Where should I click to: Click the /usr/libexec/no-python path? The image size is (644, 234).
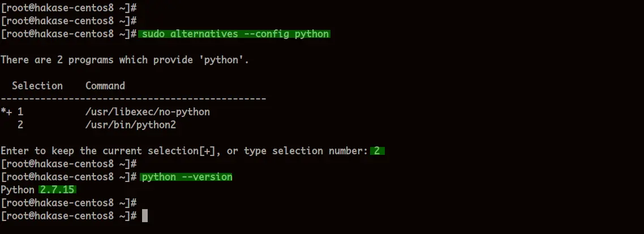[148, 112]
